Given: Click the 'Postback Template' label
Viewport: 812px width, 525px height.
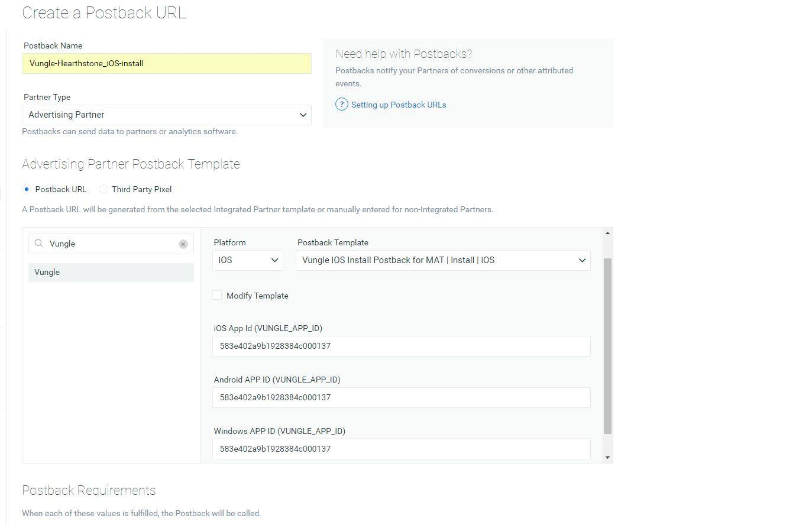Looking at the screenshot, I should point(333,242).
